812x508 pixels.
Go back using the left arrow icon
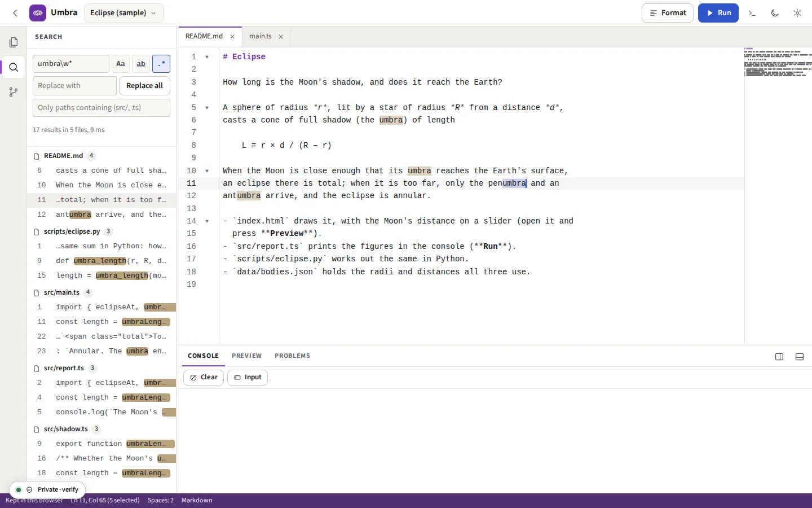[15, 13]
